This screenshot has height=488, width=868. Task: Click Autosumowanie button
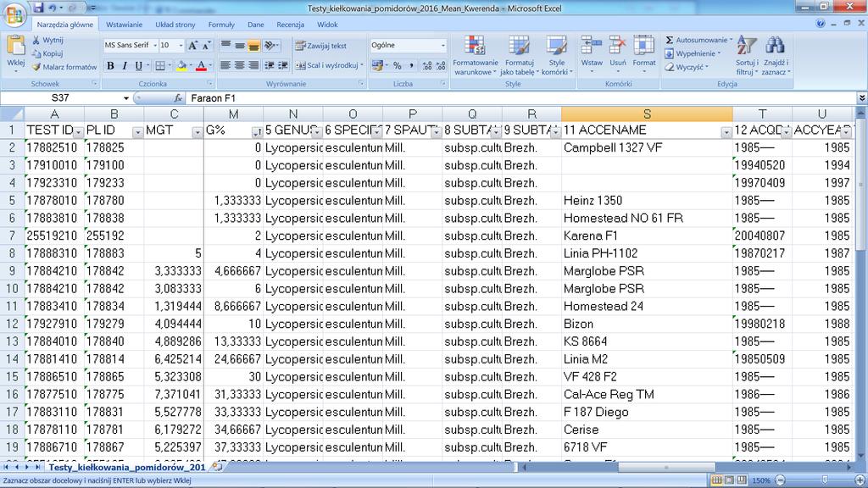tap(698, 40)
